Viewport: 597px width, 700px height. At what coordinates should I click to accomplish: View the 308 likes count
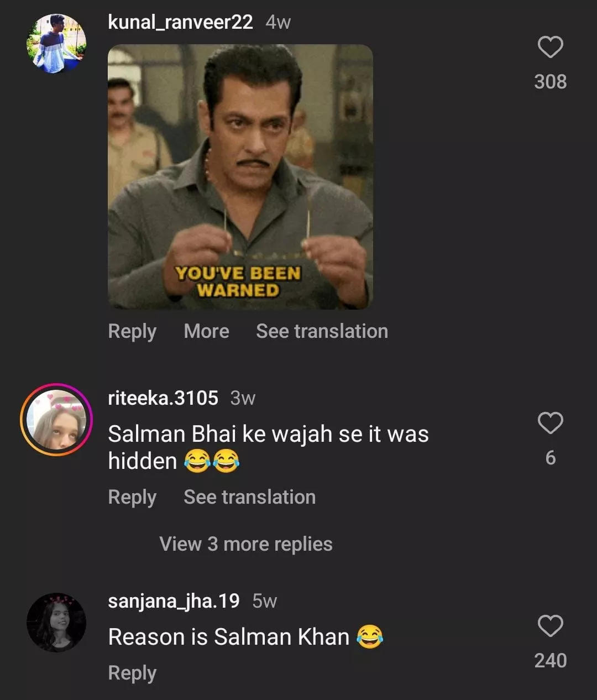550,82
